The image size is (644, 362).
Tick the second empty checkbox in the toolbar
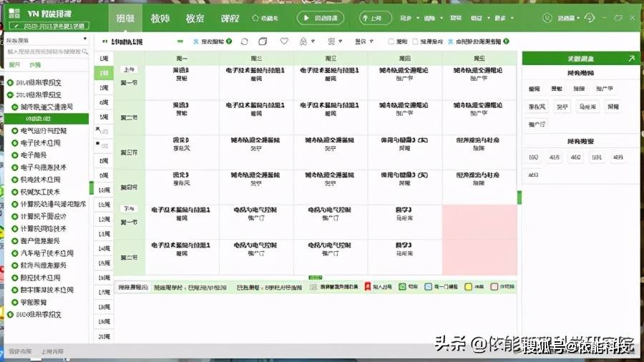(415, 41)
